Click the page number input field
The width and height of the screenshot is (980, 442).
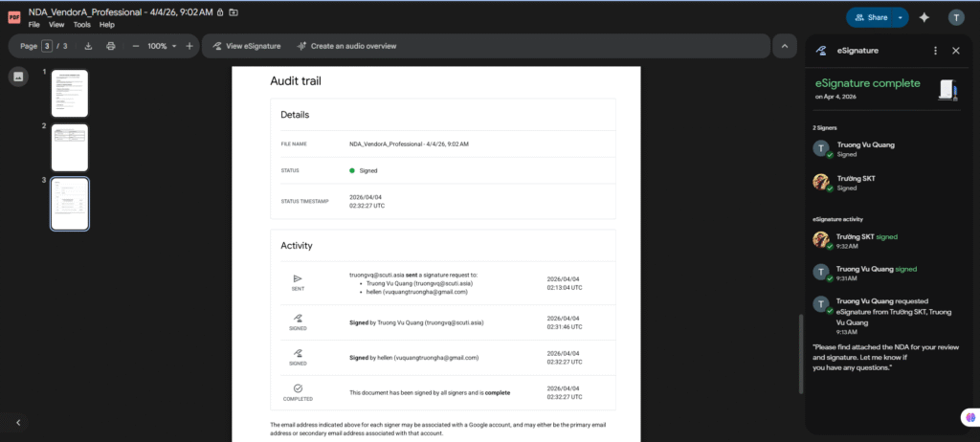tap(46, 46)
